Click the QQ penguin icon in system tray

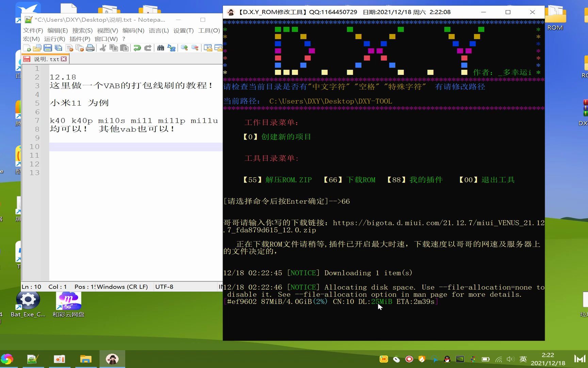pos(447,359)
